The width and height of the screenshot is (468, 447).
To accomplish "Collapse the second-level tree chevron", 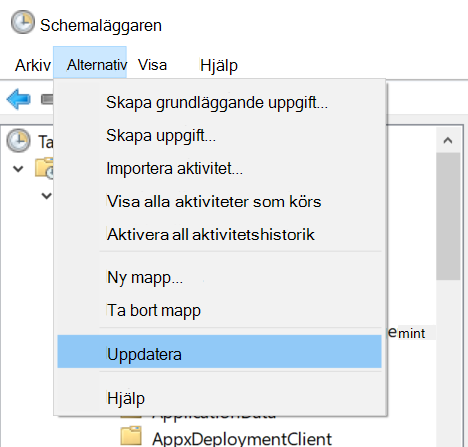I will point(46,195).
